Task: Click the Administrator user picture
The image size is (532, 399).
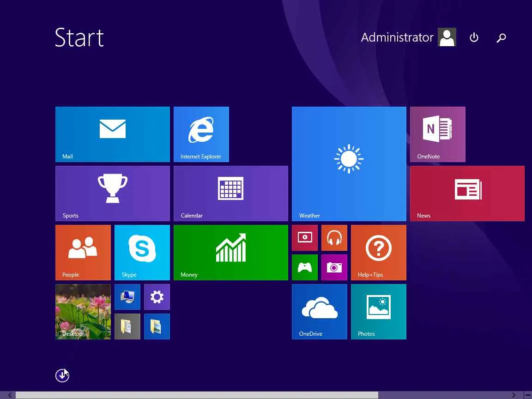Action: click(447, 37)
